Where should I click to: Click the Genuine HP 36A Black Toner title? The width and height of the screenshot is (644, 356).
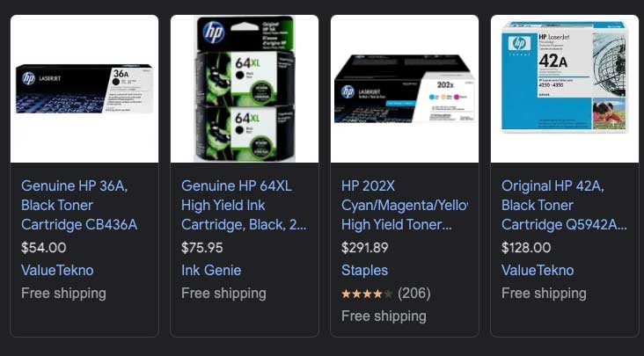(79, 205)
